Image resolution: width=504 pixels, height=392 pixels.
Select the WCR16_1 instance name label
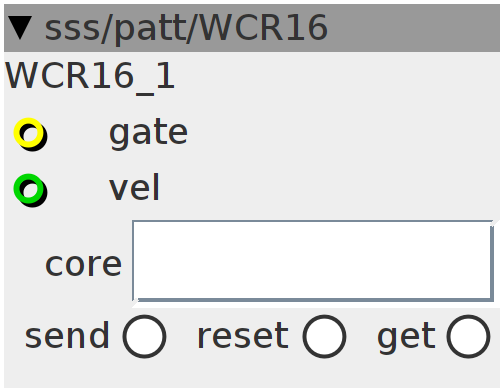coord(90,77)
